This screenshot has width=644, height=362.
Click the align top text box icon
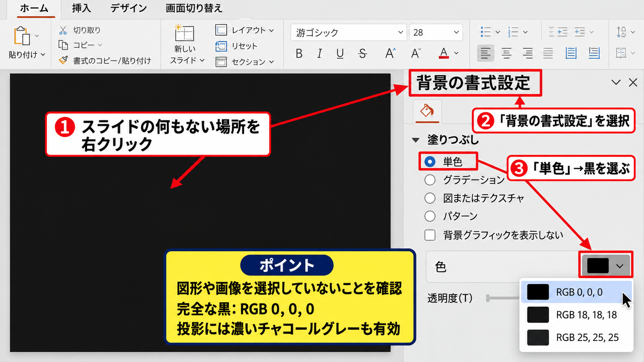coord(571,53)
